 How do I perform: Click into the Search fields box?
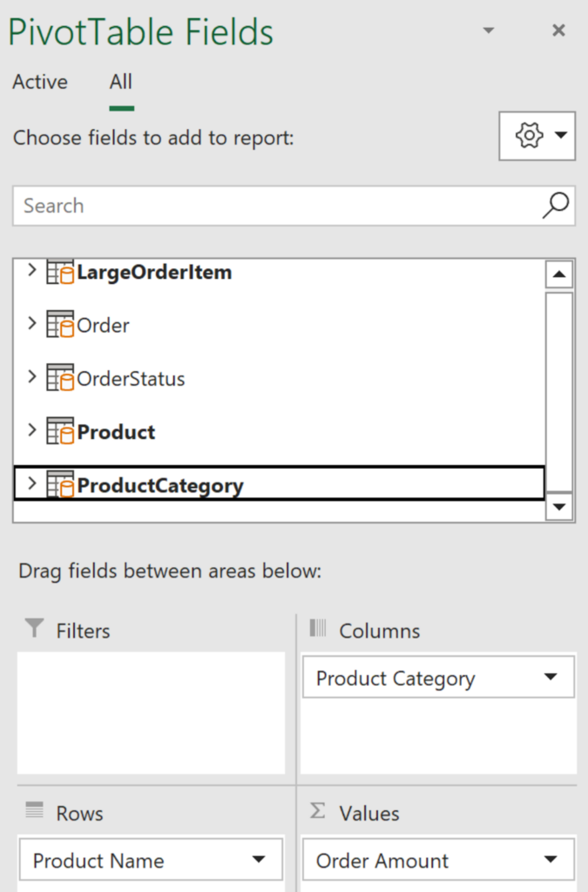pyautogui.click(x=279, y=206)
